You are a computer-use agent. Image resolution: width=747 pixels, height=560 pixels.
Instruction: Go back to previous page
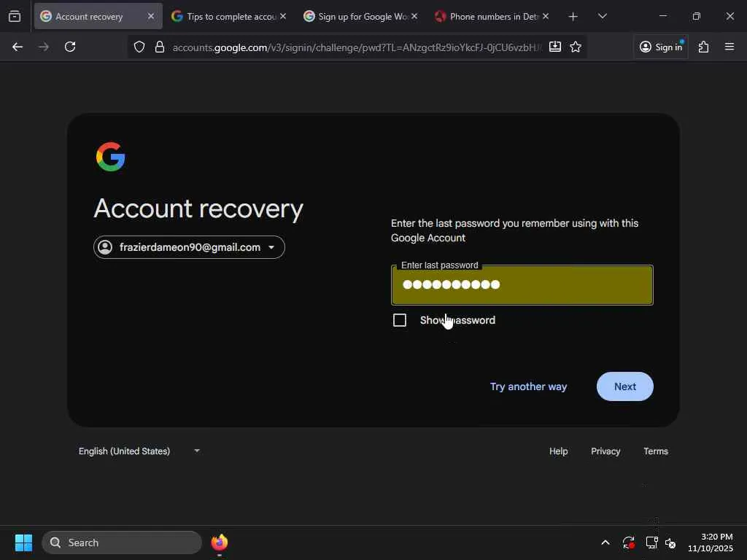coord(18,47)
